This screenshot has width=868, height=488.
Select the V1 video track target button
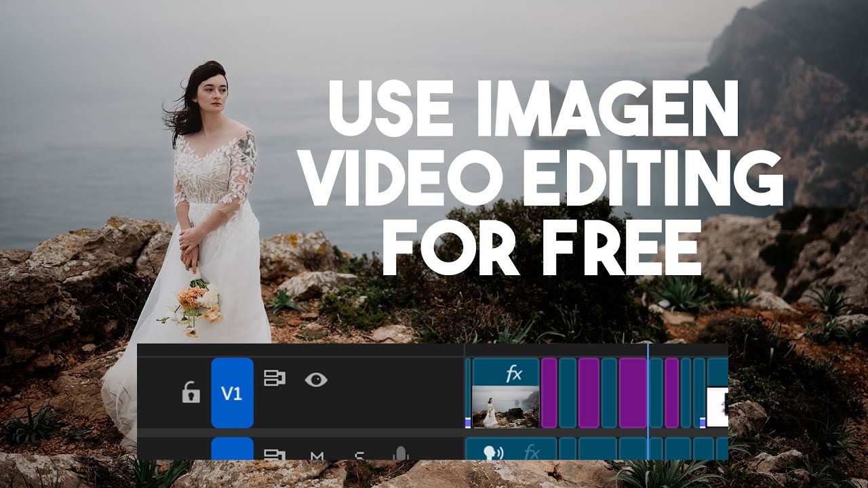pyautogui.click(x=232, y=393)
